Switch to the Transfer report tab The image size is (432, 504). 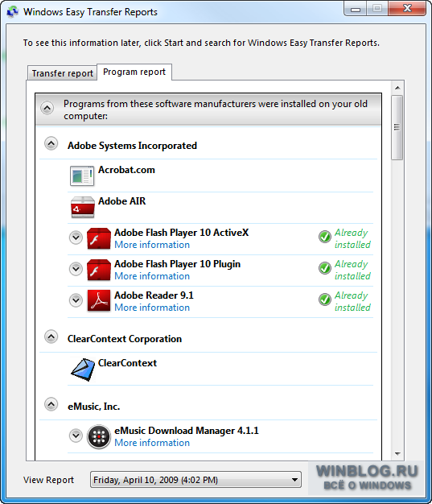click(x=62, y=73)
